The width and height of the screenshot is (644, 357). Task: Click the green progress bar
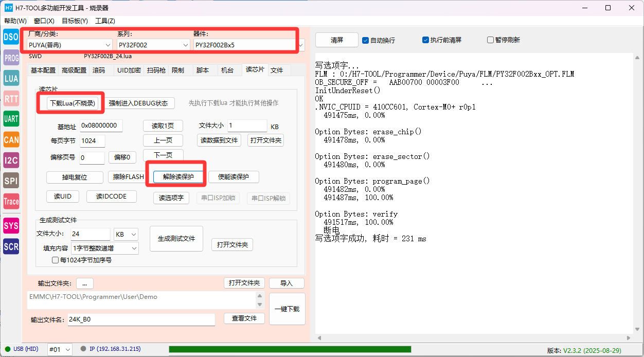coord(290,349)
